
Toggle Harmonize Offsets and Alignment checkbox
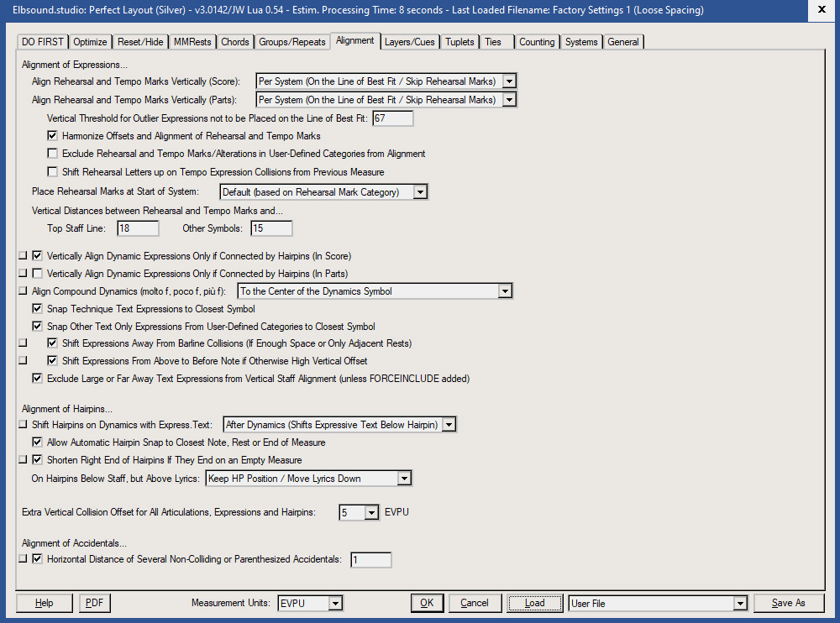click(52, 135)
